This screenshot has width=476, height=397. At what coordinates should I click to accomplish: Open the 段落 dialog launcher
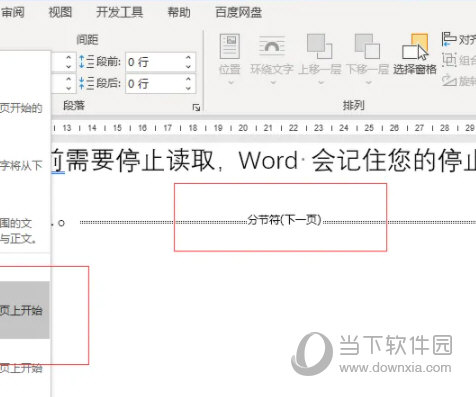[x=196, y=107]
